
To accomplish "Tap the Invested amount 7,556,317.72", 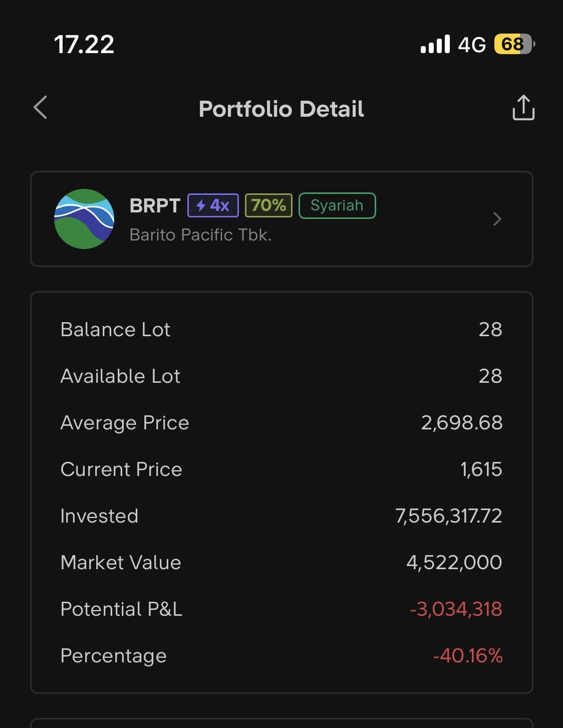I will [x=449, y=516].
